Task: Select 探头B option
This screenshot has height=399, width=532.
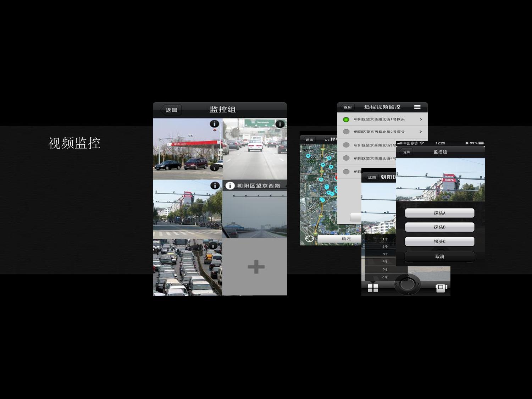Action: [439, 227]
